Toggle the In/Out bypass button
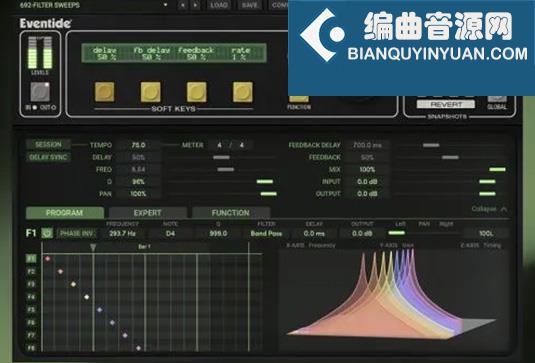Screen dimensions: 535x363 coord(40,92)
